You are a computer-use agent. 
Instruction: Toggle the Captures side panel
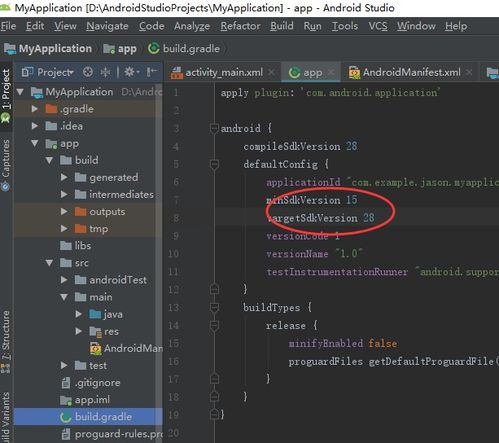[6, 165]
